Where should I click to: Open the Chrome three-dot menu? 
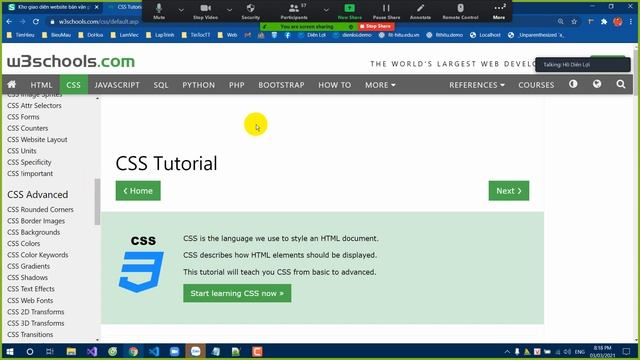[631, 21]
